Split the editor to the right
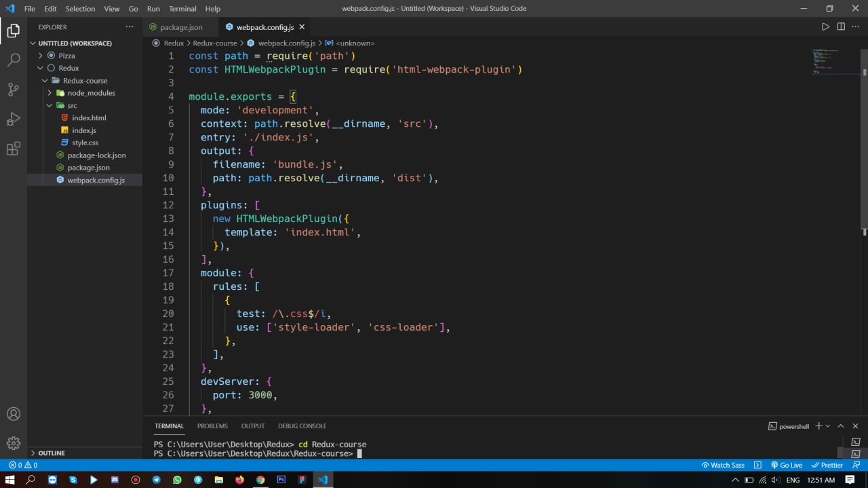 pos(841,27)
